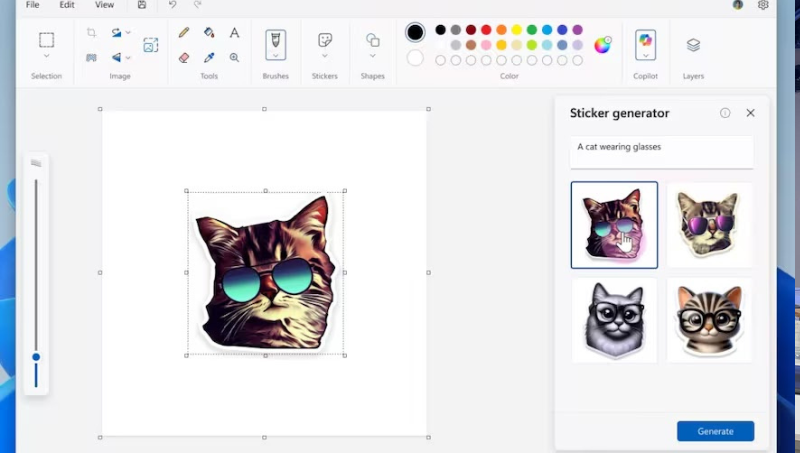Close the Sticker generator panel
The image size is (800, 453).
click(x=750, y=113)
